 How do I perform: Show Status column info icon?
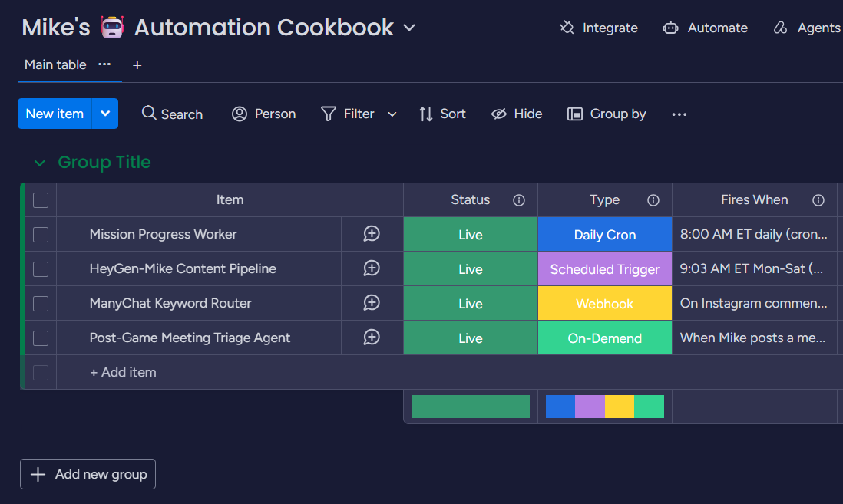519,200
